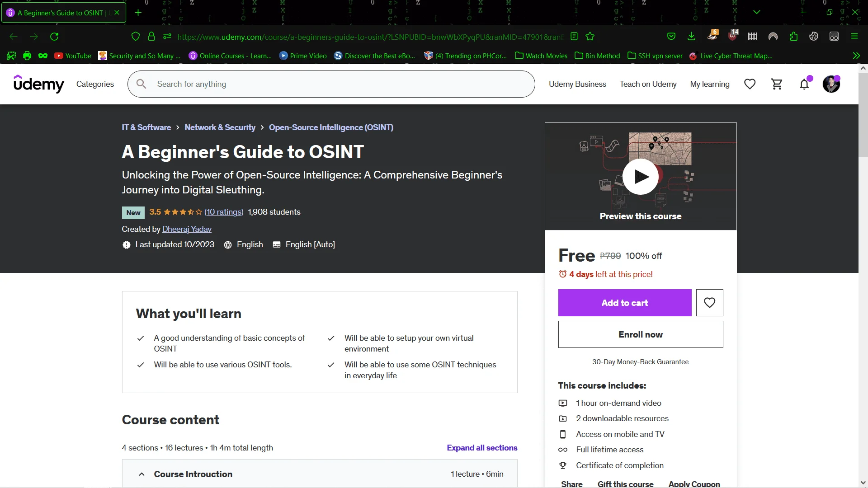Viewport: 868px width, 488px height.
Task: Click the extension icon with badge 14
Action: [733, 35]
